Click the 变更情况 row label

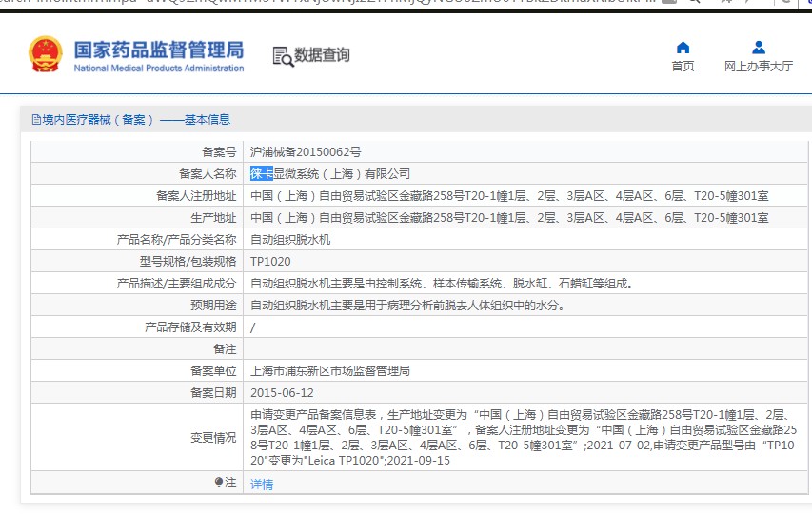click(213, 438)
